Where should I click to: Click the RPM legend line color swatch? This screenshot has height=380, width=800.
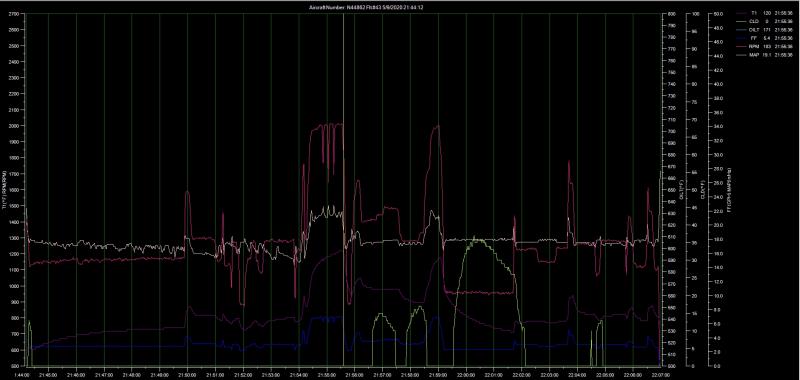741,46
